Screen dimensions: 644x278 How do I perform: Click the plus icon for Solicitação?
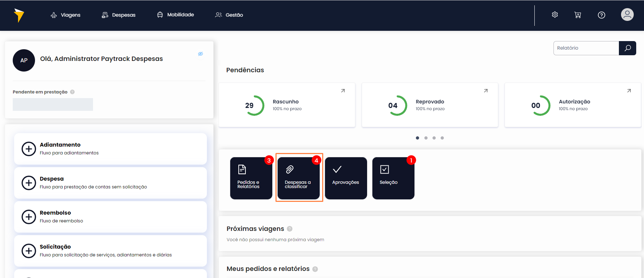pos(29,251)
